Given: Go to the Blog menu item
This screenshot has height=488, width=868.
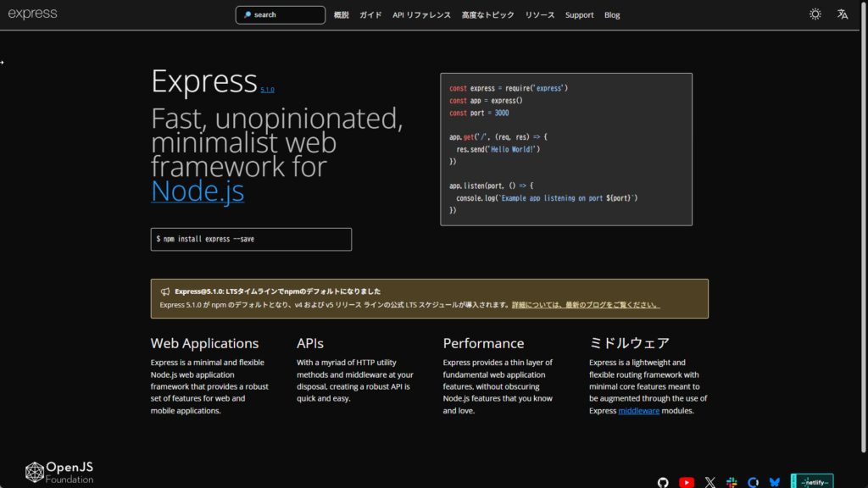Looking at the screenshot, I should coord(612,15).
